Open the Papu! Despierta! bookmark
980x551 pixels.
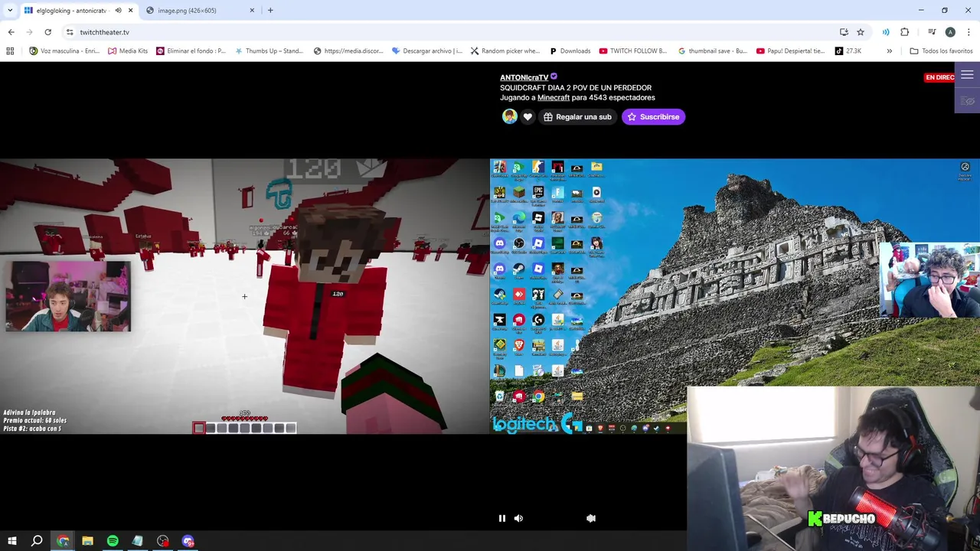coord(791,51)
